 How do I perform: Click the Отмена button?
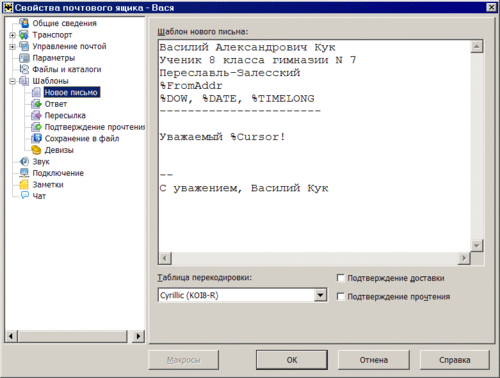point(373,360)
